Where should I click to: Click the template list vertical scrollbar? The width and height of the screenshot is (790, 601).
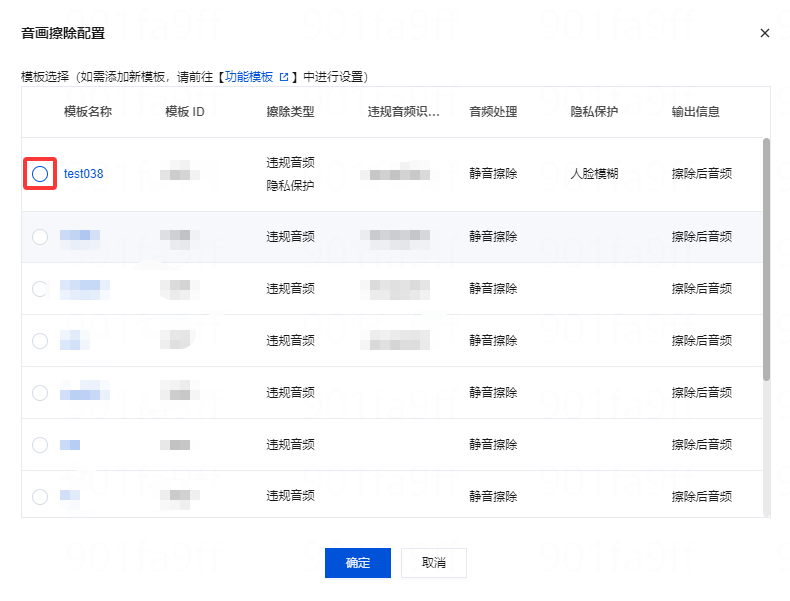tap(766, 260)
